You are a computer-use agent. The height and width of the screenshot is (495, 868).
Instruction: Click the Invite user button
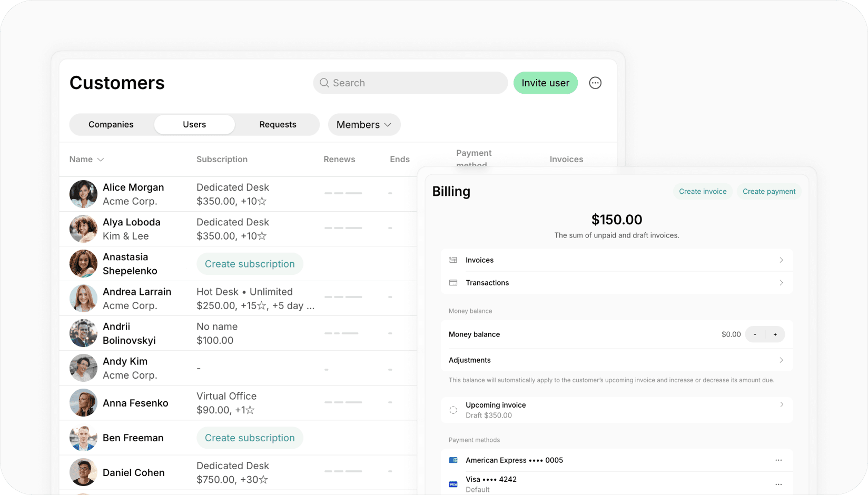tap(545, 83)
